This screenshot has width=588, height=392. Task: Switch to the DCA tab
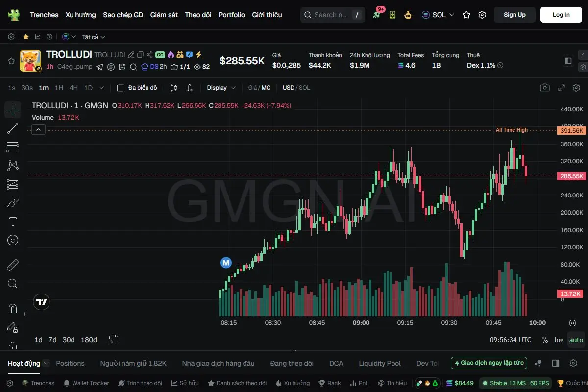click(x=336, y=363)
